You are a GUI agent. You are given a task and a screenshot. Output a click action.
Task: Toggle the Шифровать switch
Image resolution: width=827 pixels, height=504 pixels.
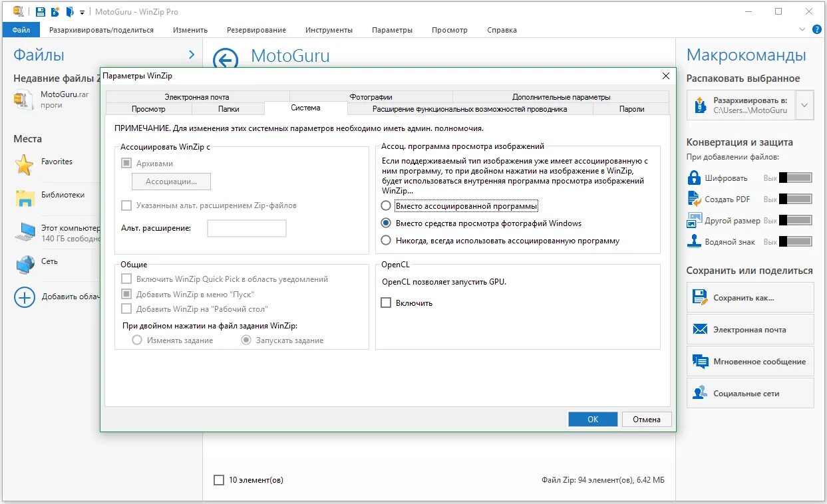796,178
